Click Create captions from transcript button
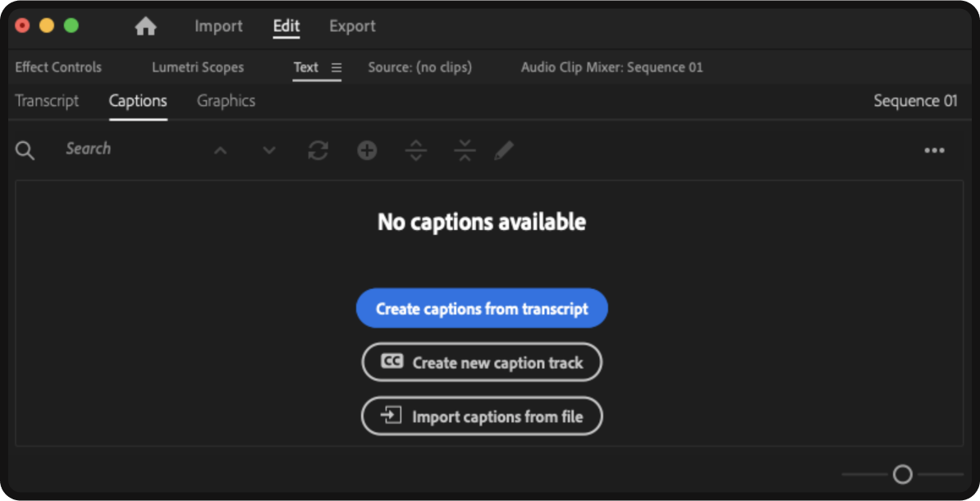980x501 pixels. [482, 309]
